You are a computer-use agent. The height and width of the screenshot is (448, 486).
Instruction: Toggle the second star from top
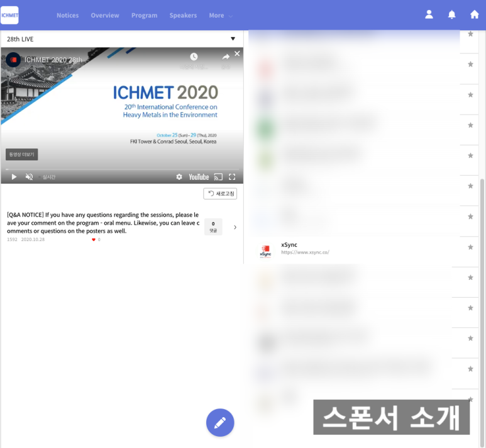[x=470, y=64]
